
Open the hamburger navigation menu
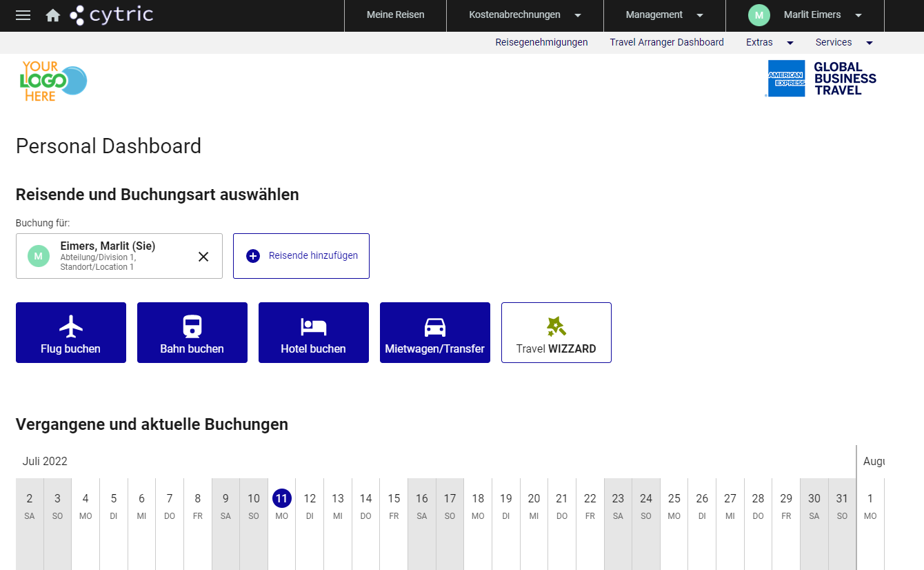23,15
